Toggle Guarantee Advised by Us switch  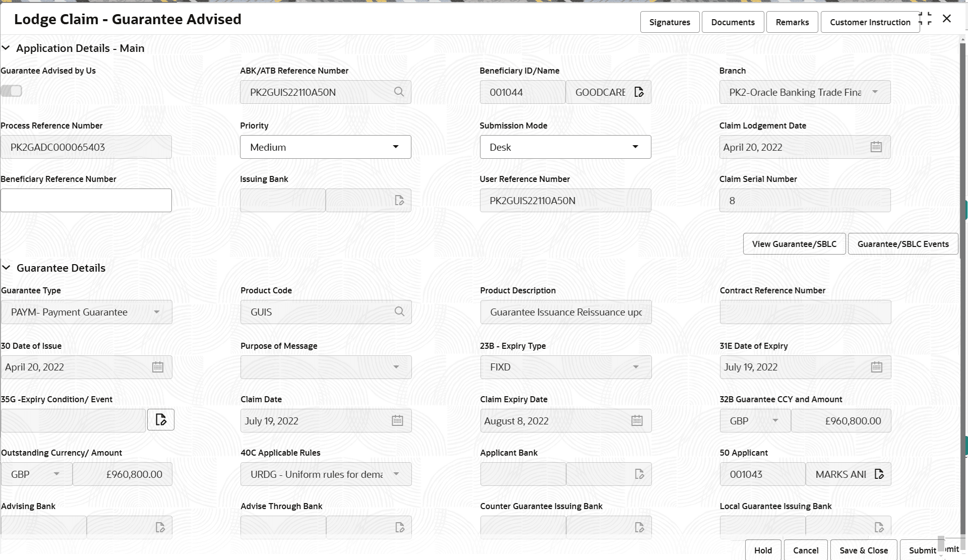click(12, 91)
